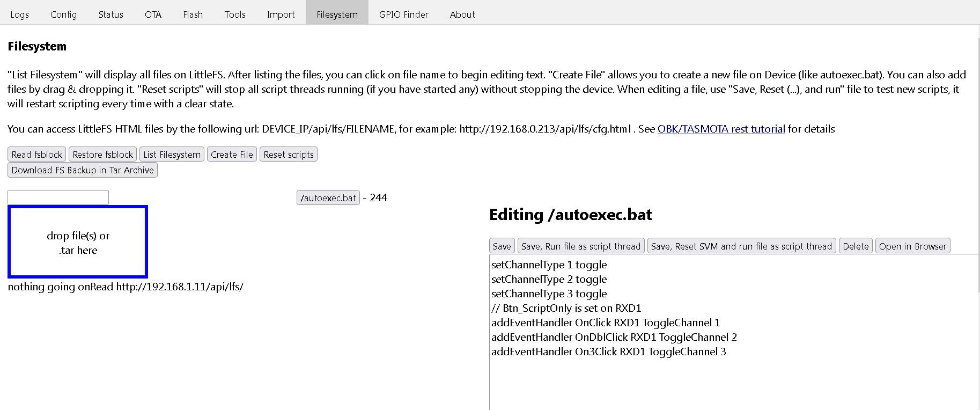Image resolution: width=980 pixels, height=410 pixels.
Task: Open the GPIO Finder tab
Action: [x=403, y=14]
